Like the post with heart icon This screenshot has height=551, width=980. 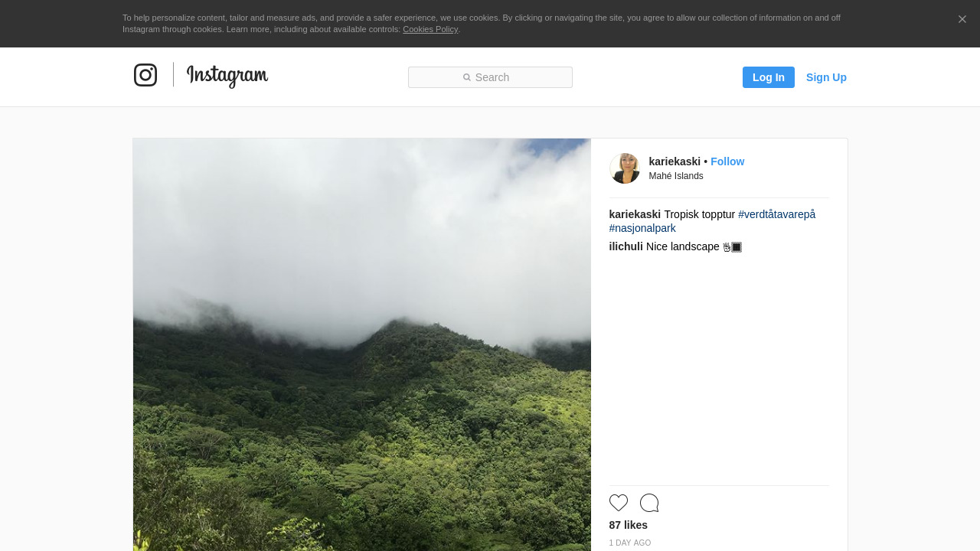coord(619,503)
